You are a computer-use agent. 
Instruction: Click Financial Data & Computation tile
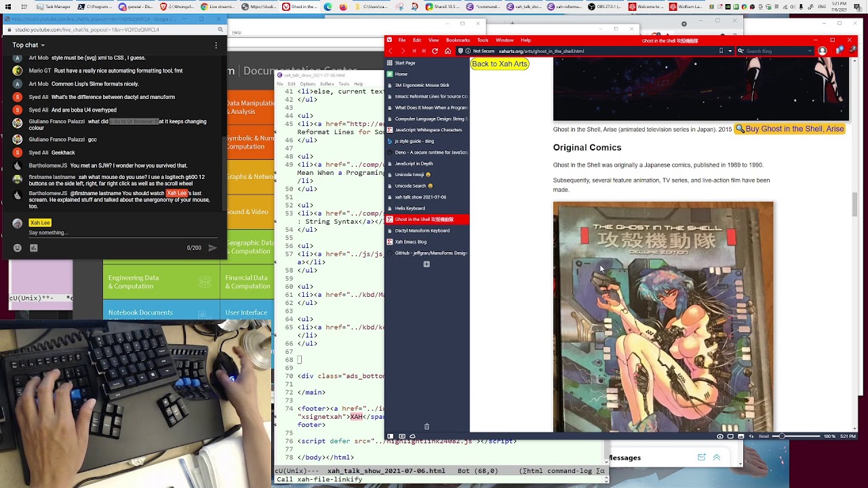click(x=248, y=282)
